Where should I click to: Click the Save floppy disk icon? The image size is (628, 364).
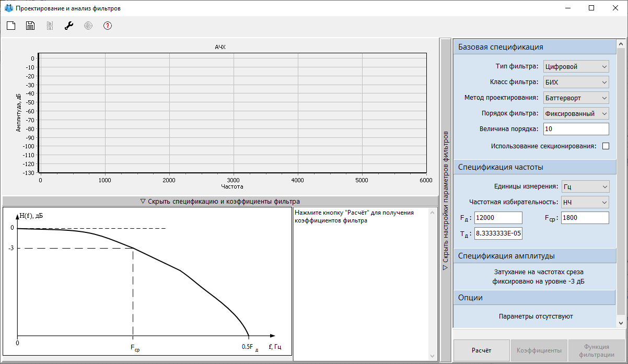(30, 26)
